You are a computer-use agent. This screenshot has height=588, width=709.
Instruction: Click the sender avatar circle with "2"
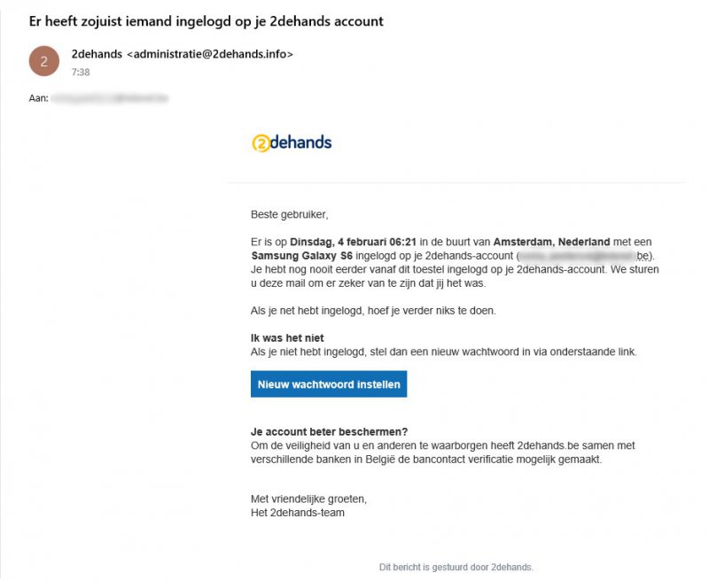pyautogui.click(x=43, y=61)
